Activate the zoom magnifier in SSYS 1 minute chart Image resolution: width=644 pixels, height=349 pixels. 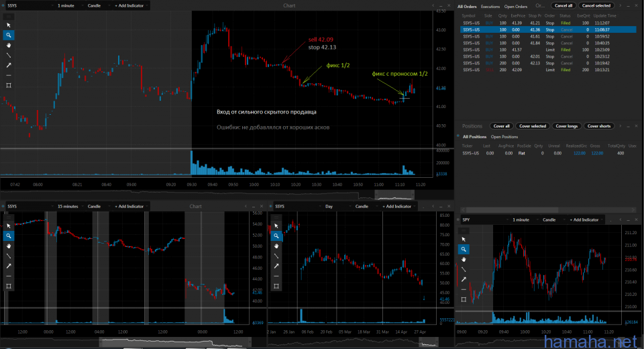9,36
